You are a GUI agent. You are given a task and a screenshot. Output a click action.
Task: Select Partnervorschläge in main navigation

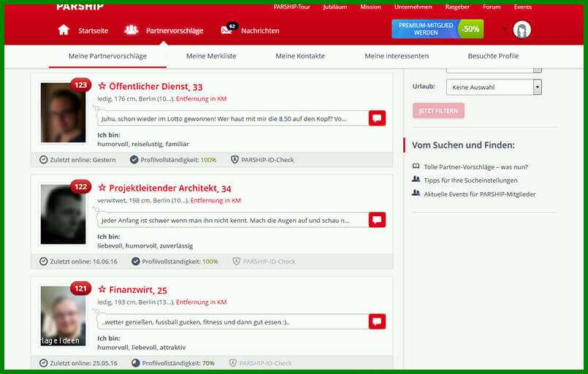tap(175, 31)
